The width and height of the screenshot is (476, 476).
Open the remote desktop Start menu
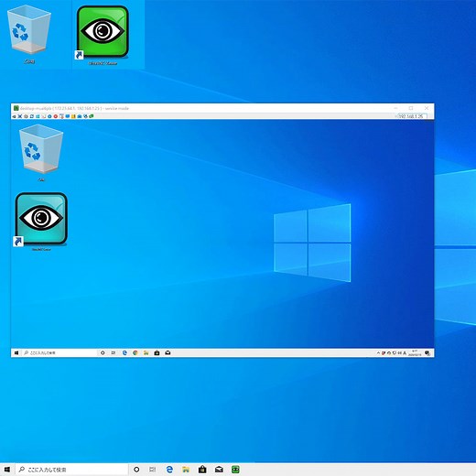tap(16, 352)
